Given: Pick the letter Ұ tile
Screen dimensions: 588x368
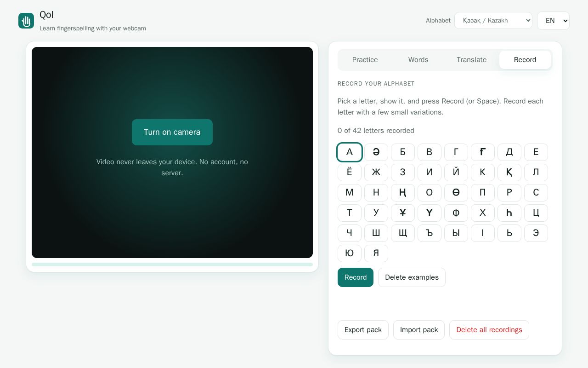Looking at the screenshot, I should point(403,213).
